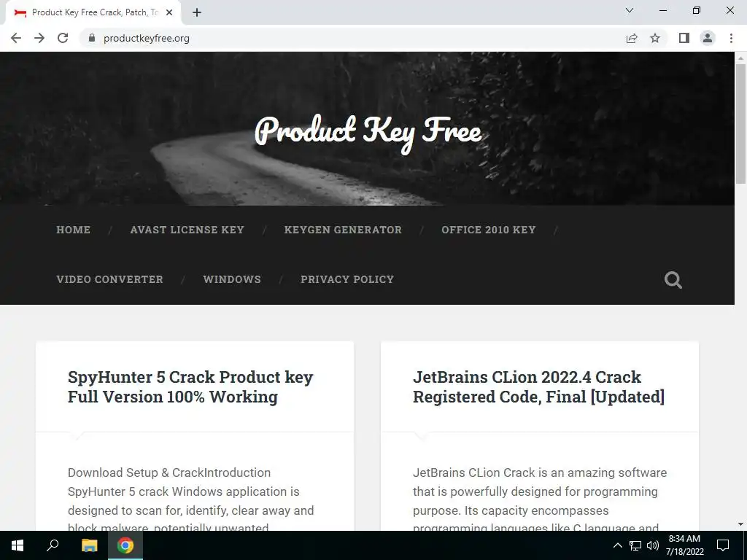Expand the tab search chevron
The width and height of the screenshot is (747, 560).
coord(630,10)
